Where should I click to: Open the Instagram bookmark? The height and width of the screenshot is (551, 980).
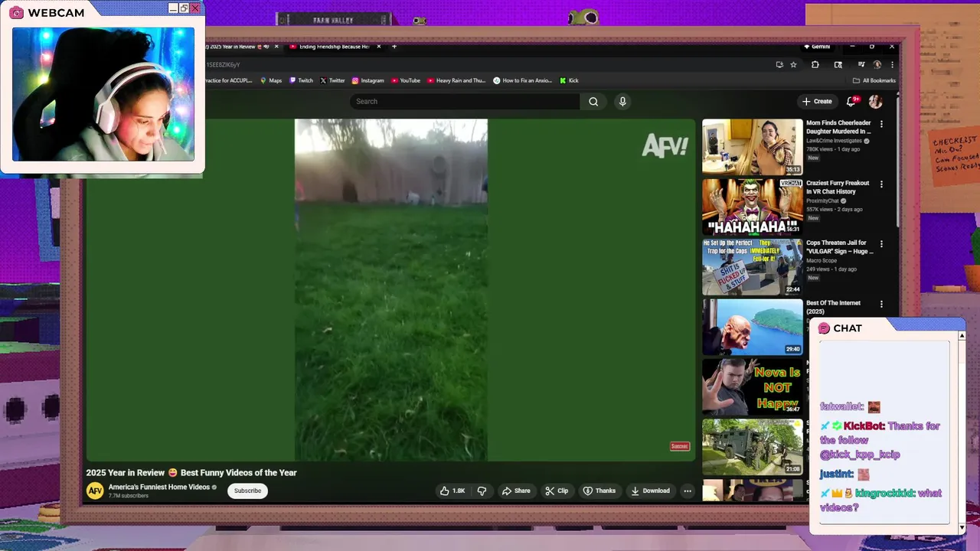367,80
